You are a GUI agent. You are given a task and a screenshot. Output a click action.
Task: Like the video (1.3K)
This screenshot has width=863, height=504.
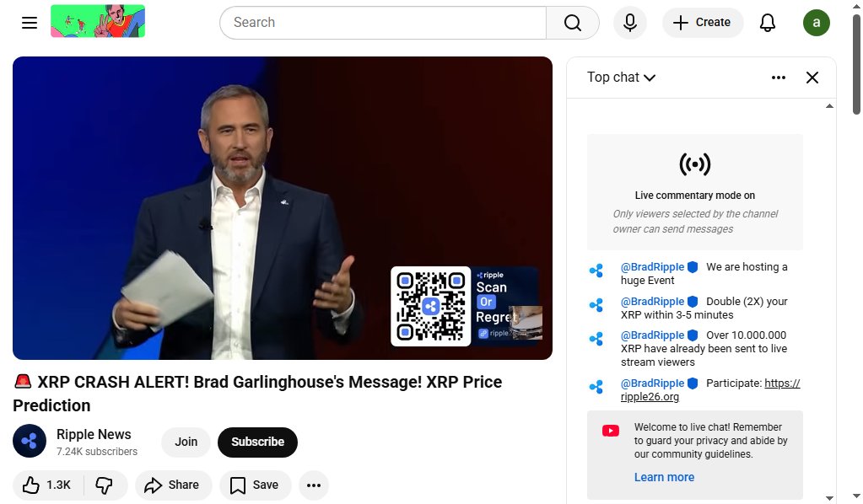(x=47, y=485)
